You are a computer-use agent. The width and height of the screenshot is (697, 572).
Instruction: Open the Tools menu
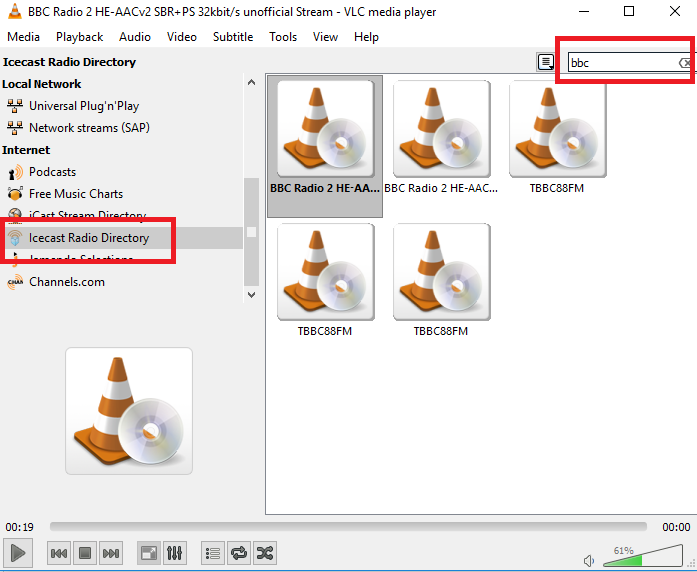[283, 37]
